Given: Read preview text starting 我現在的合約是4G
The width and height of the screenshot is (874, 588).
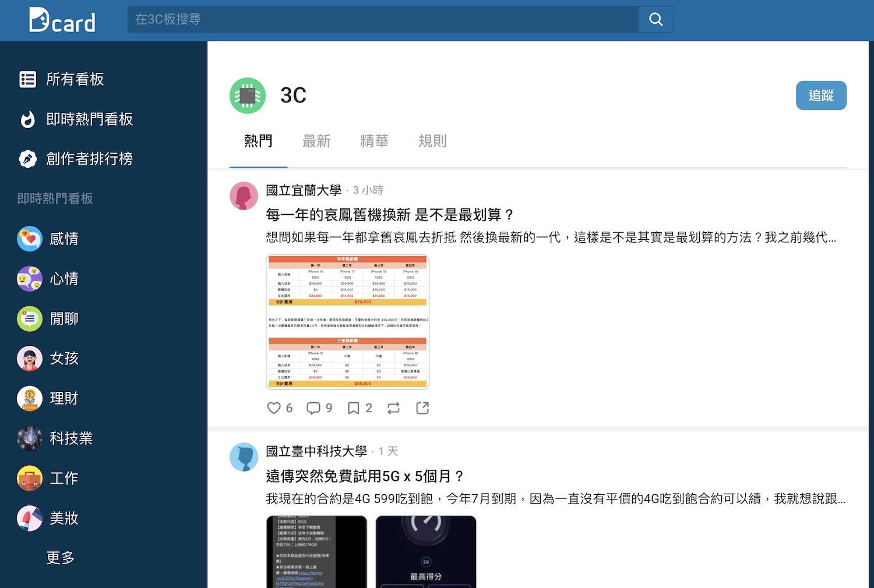Looking at the screenshot, I should pos(556,499).
